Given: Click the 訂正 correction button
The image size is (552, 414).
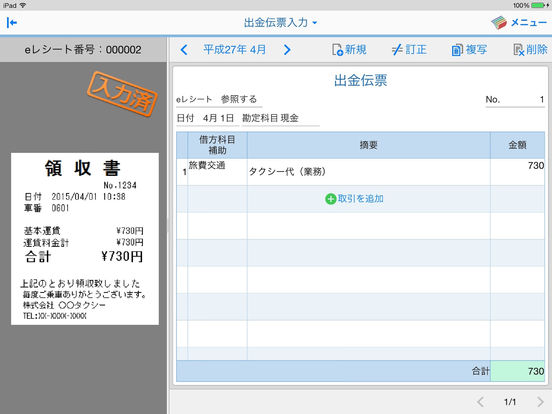Looking at the screenshot, I should (x=409, y=50).
